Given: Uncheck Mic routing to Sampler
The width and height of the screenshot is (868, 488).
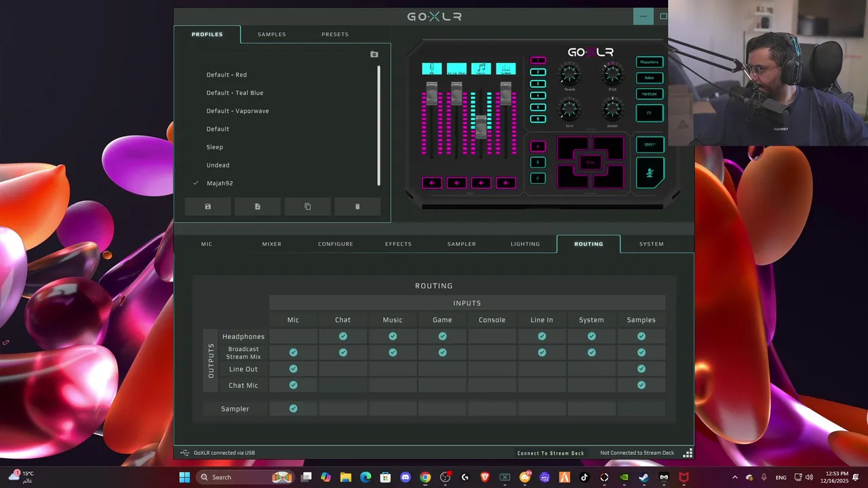Looking at the screenshot, I should 293,409.
